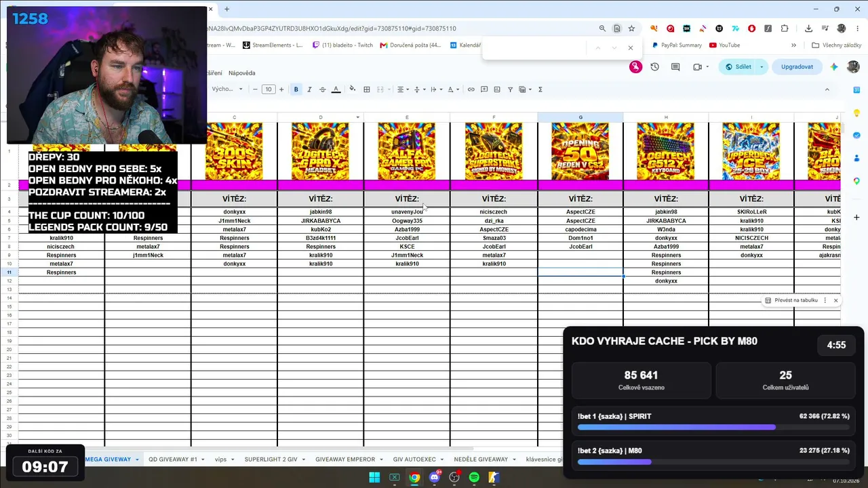Toggle italic formatting in the toolbar
Screen dimensions: 868x488
tap(309, 89)
